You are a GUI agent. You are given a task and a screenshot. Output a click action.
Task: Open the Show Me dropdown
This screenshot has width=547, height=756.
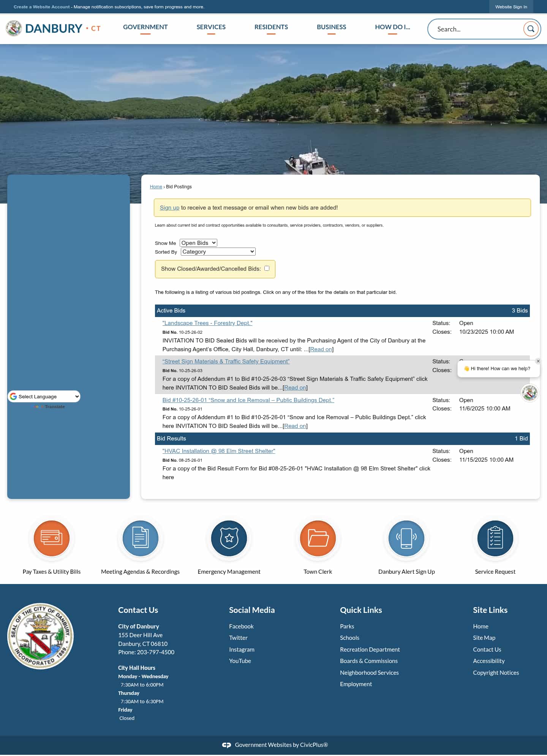coord(198,243)
